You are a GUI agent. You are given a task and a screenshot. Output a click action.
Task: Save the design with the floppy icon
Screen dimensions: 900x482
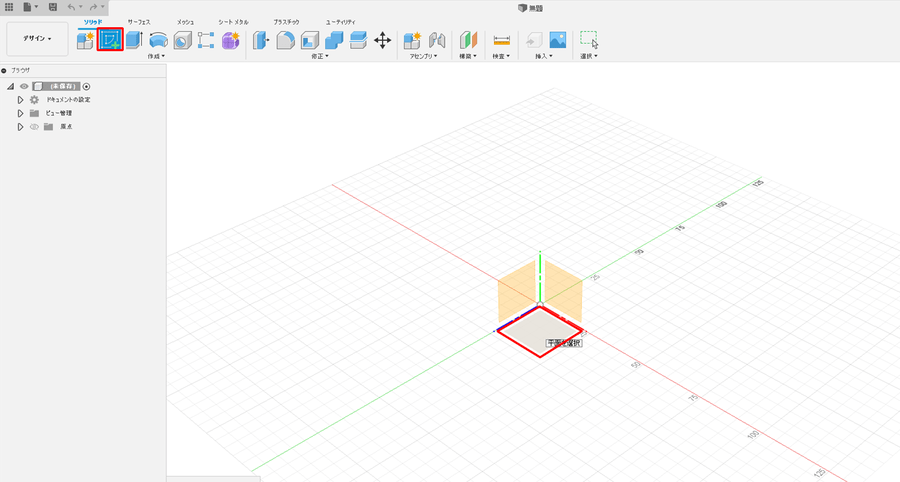click(53, 7)
